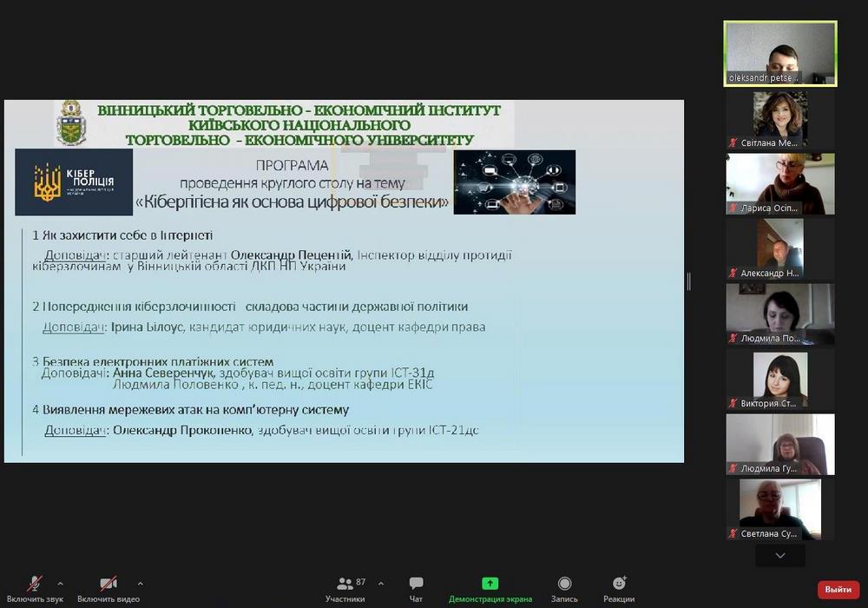The image size is (868, 608).
Task: Select the oleksandr petse... speaker video tile
Action: click(x=779, y=54)
